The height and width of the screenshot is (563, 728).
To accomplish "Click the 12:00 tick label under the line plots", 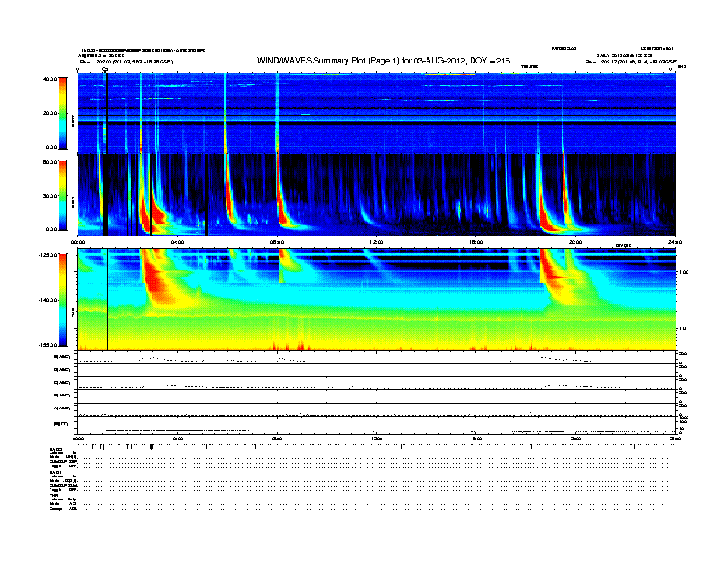I will 377,438.
